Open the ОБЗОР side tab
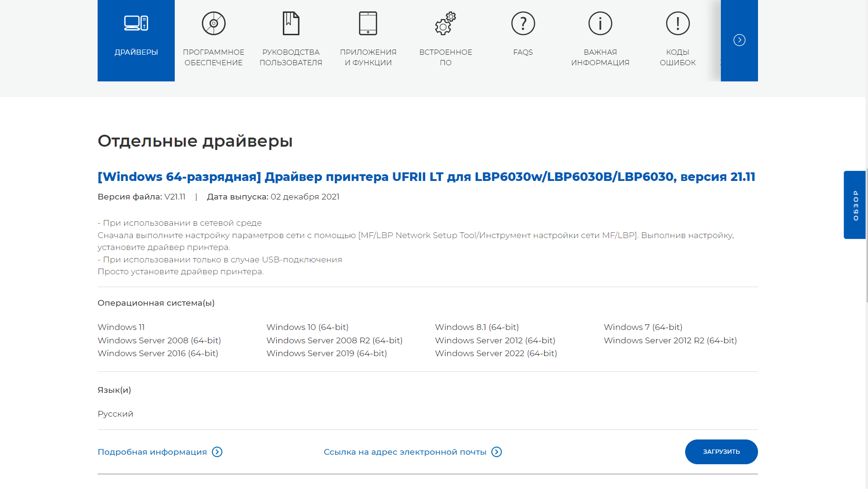Viewport: 868px width, 489px height. [x=855, y=205]
